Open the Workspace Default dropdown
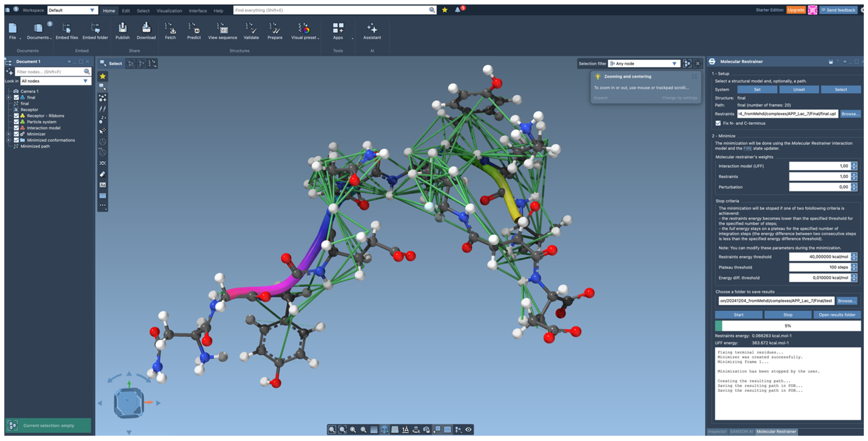The height and width of the screenshot is (441, 868). 73,10
